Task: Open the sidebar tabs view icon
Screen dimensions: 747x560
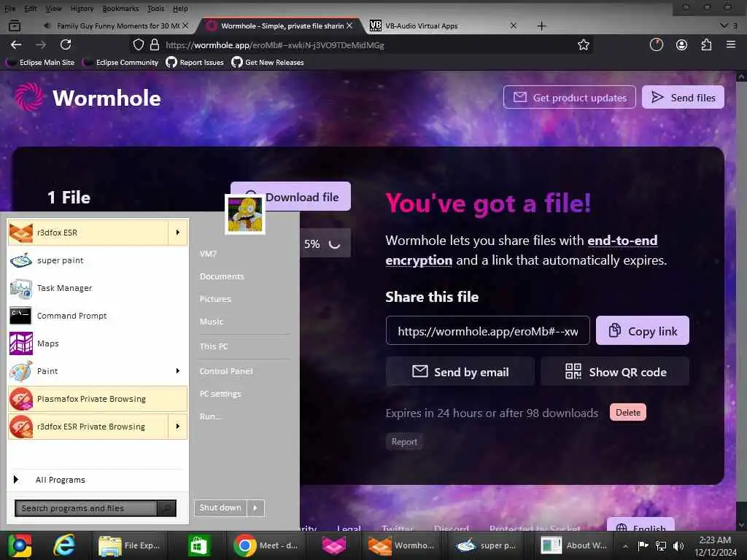Action: 15,26
